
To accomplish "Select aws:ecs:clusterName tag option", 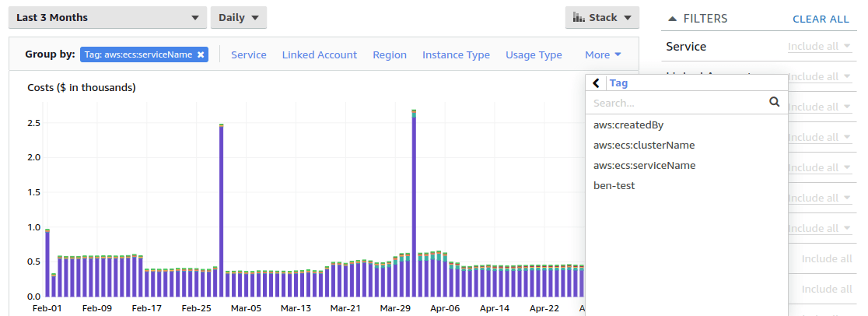I will (x=644, y=145).
